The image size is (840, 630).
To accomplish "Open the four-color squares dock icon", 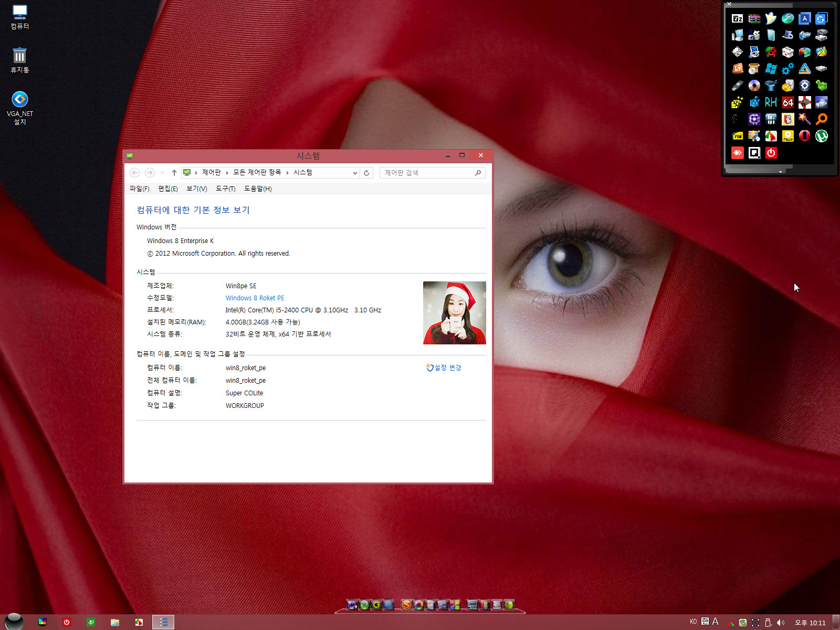I will click(455, 605).
